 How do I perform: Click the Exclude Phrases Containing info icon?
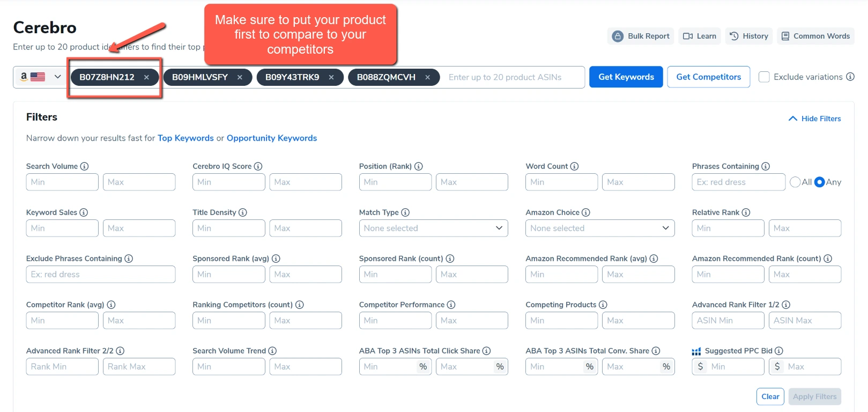(129, 259)
